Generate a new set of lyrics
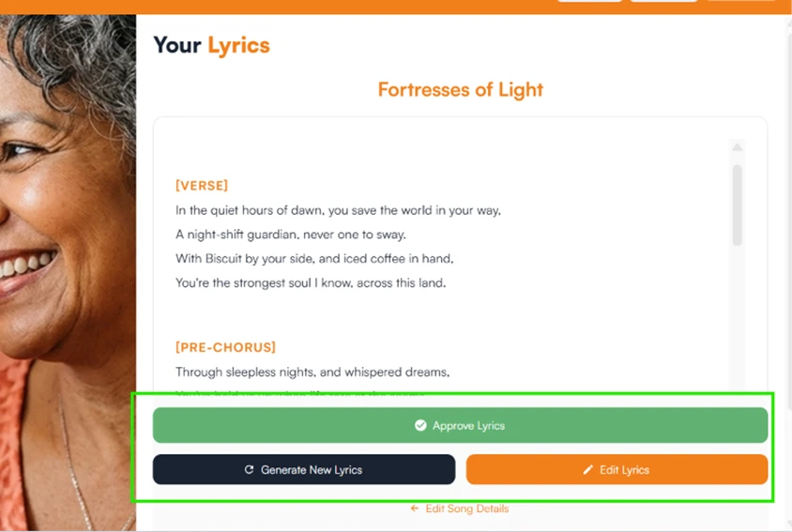 click(x=303, y=469)
